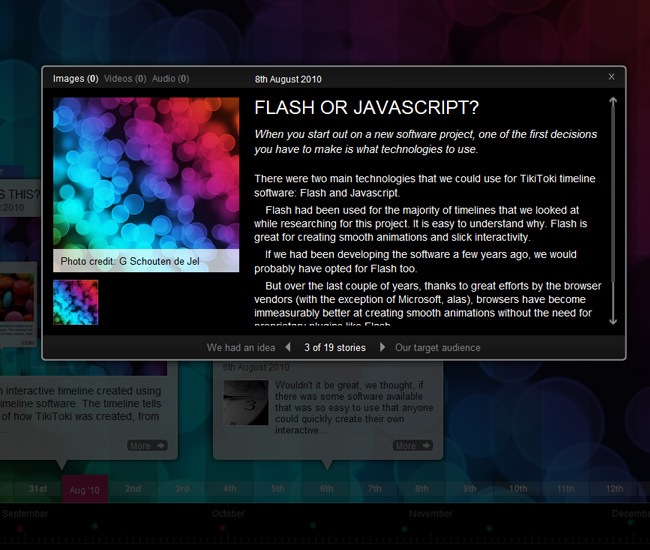Select the 12th date on the timeline
The image size is (650, 550).
coord(614,489)
